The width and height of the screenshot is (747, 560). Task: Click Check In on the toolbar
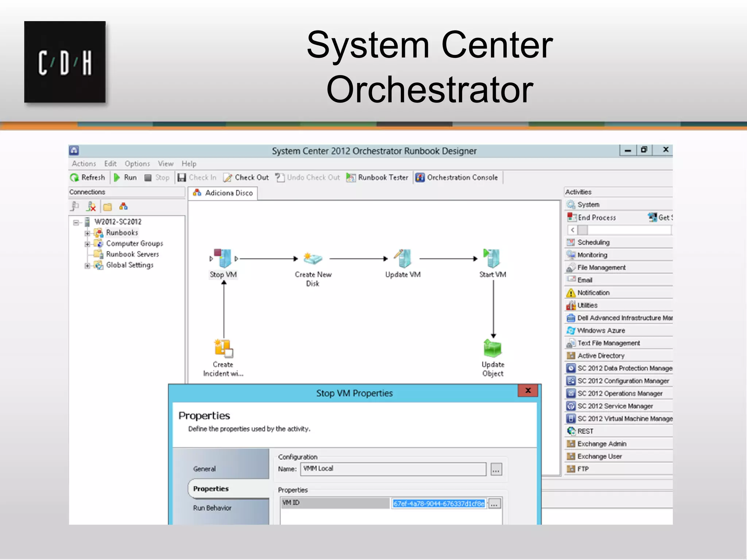pyautogui.click(x=197, y=178)
